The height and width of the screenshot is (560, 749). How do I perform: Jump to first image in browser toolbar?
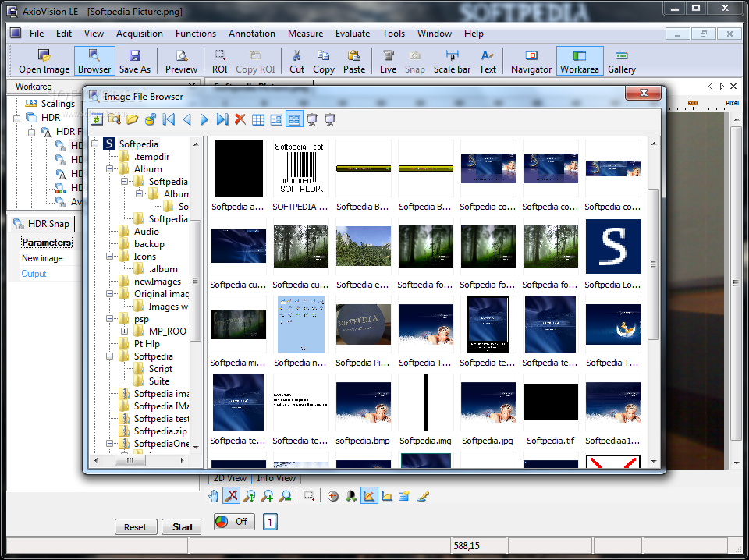(x=169, y=119)
